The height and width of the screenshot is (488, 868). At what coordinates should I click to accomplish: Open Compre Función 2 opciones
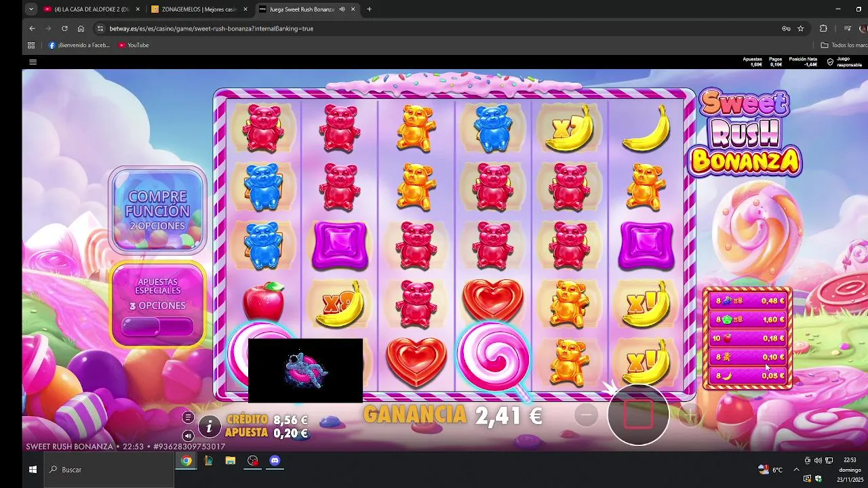pyautogui.click(x=157, y=210)
